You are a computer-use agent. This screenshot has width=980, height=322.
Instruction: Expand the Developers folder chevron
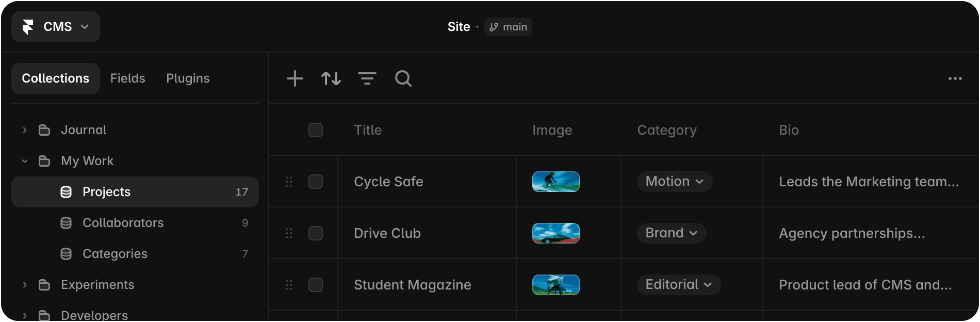click(25, 315)
